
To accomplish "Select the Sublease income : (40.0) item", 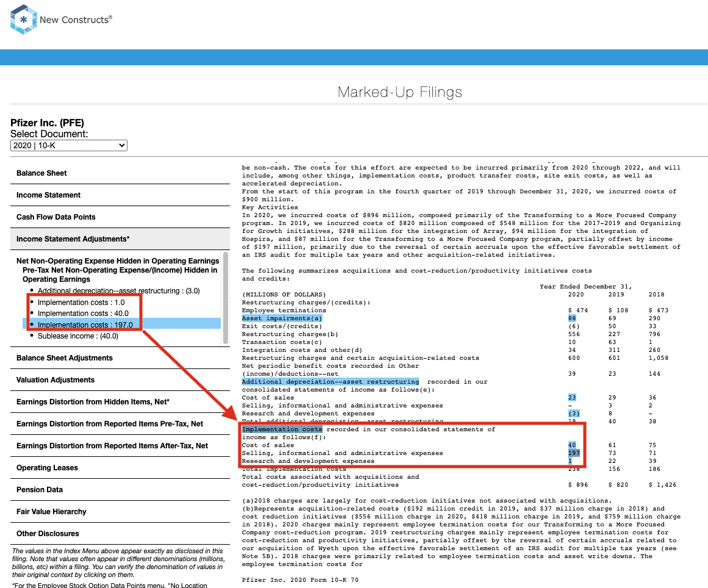I will 77,336.
